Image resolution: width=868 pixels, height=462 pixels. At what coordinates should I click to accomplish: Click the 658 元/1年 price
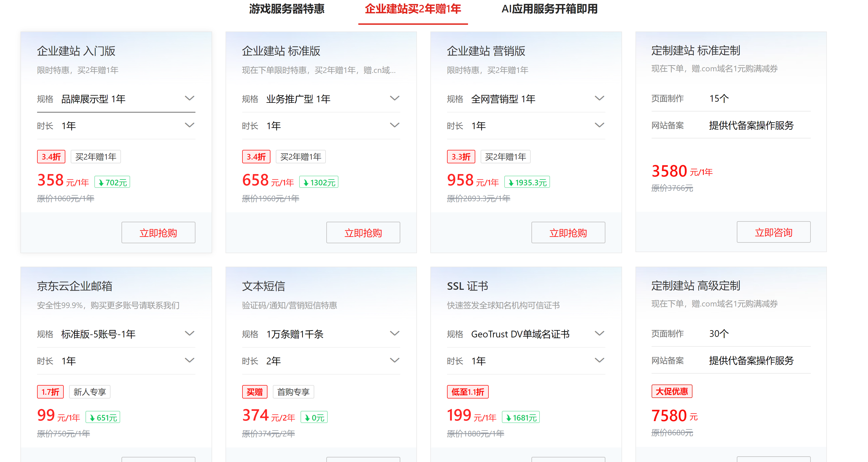click(x=268, y=181)
